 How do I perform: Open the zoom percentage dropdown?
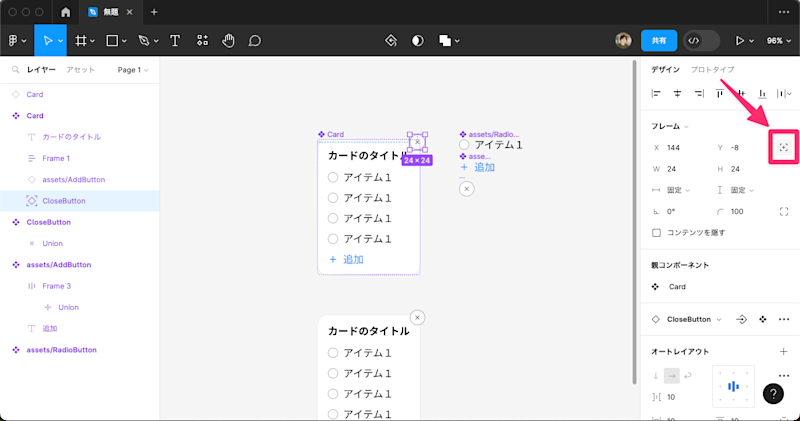pos(779,41)
